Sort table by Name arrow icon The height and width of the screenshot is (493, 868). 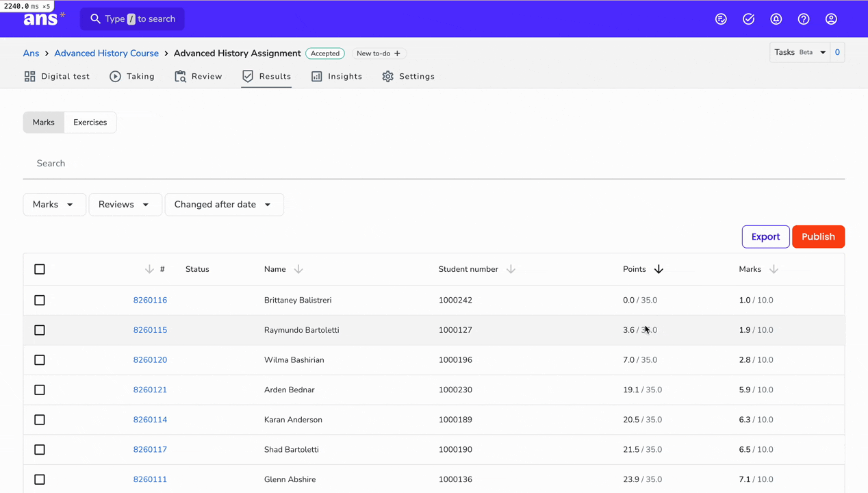point(298,269)
